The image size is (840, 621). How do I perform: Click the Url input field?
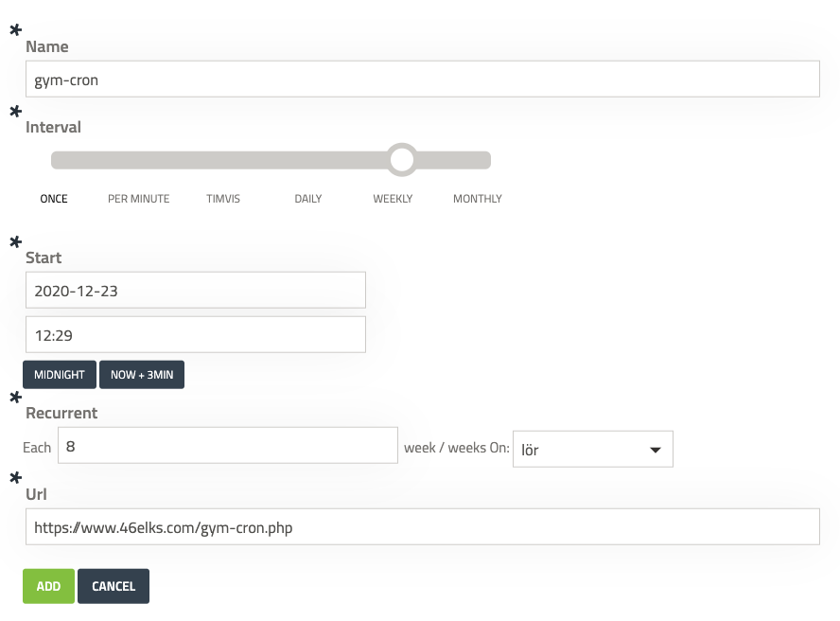[422, 527]
